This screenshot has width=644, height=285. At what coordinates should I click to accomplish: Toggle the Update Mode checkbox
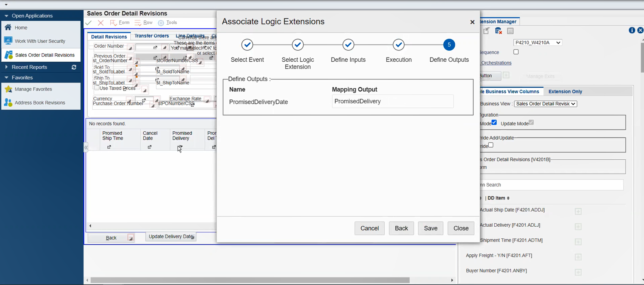[x=531, y=122]
